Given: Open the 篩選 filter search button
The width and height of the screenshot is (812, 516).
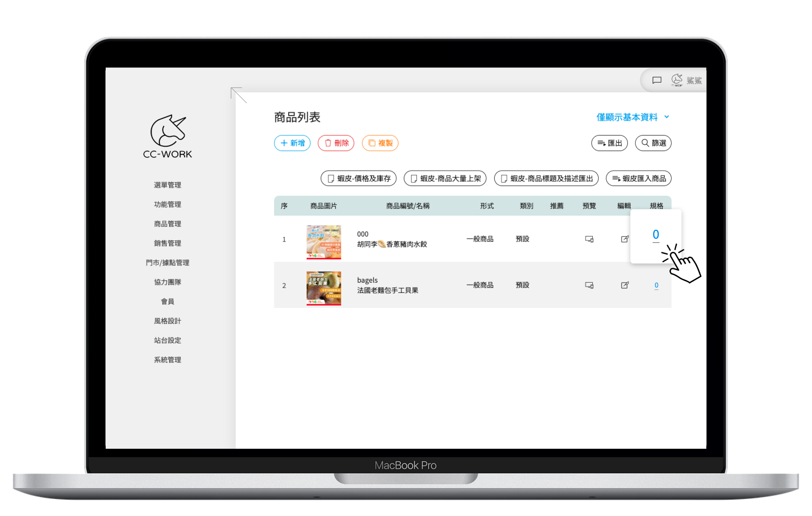Looking at the screenshot, I should tap(653, 143).
